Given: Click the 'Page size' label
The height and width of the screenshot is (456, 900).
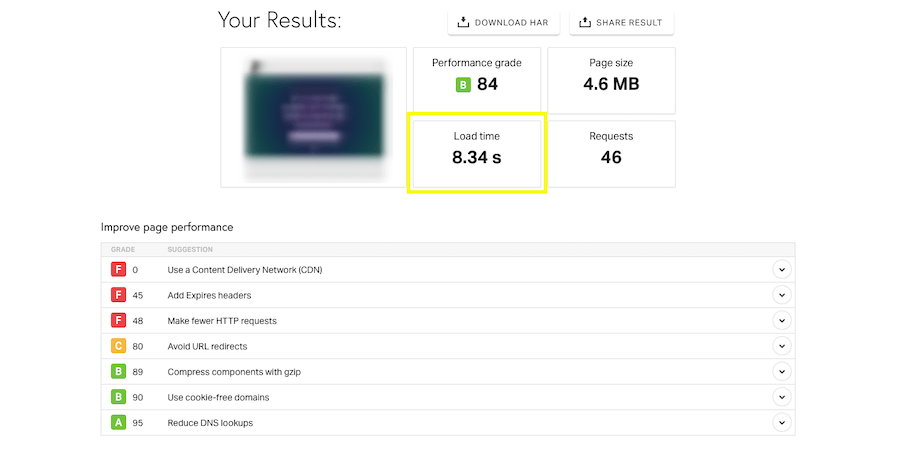Looking at the screenshot, I should (x=611, y=63).
